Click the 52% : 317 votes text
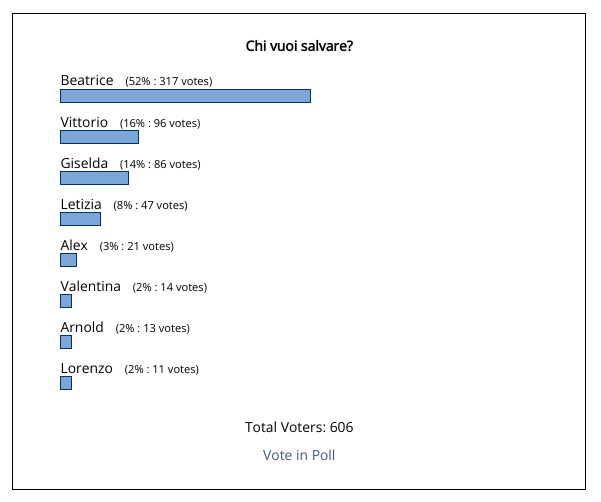Viewport: 601px width, 502px height. (x=169, y=81)
